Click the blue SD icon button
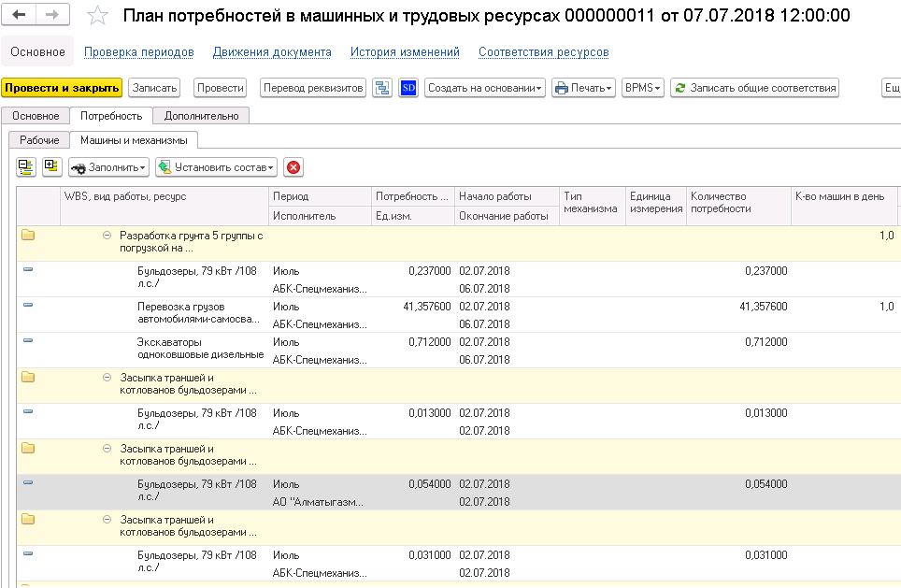The image size is (901, 588). pyautogui.click(x=408, y=88)
